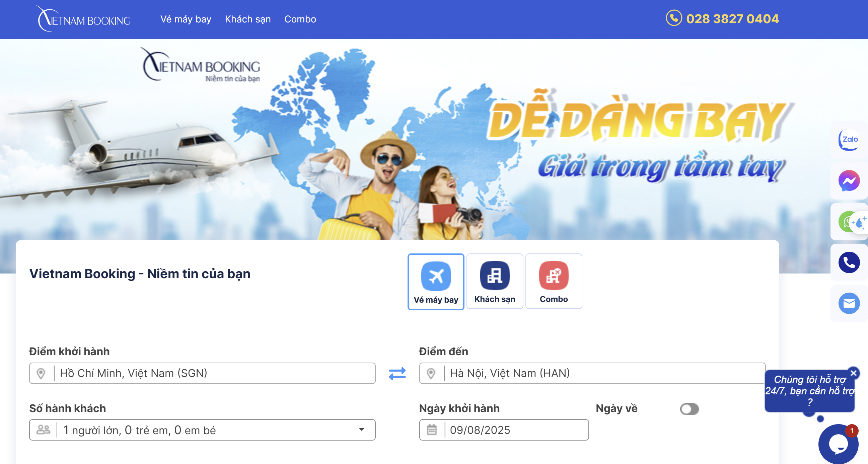Click the Vietnam Booking header logo
Viewport: 868px width, 464px height.
83,19
